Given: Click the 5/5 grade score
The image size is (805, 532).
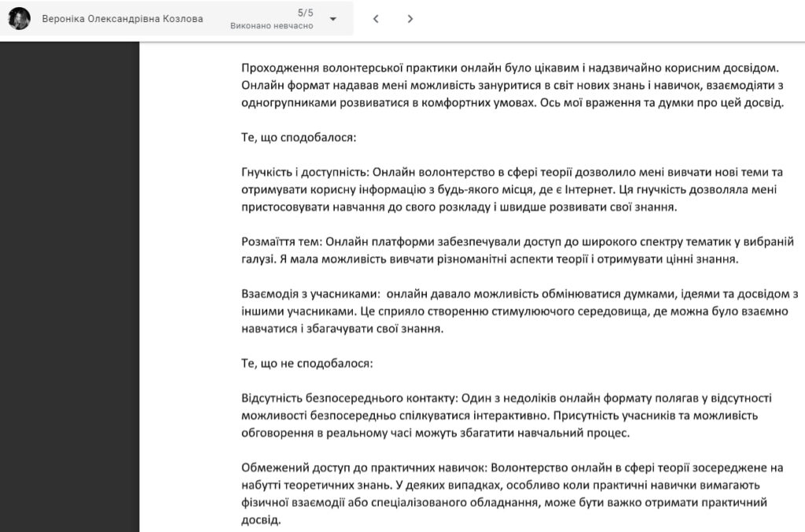Looking at the screenshot, I should (304, 13).
